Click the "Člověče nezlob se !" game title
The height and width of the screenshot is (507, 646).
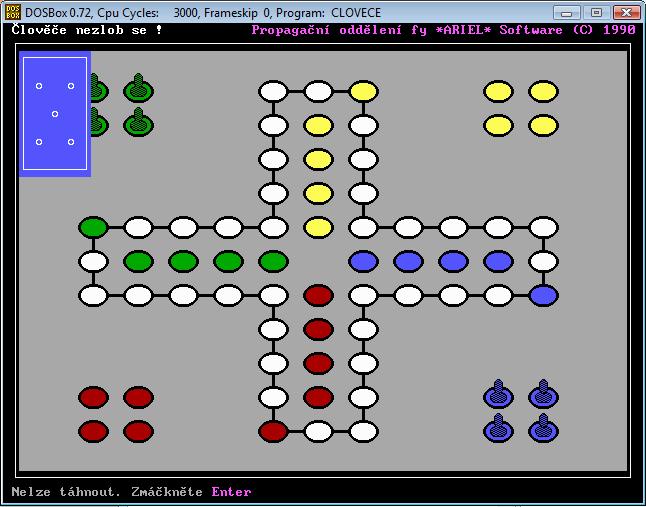coord(87,30)
